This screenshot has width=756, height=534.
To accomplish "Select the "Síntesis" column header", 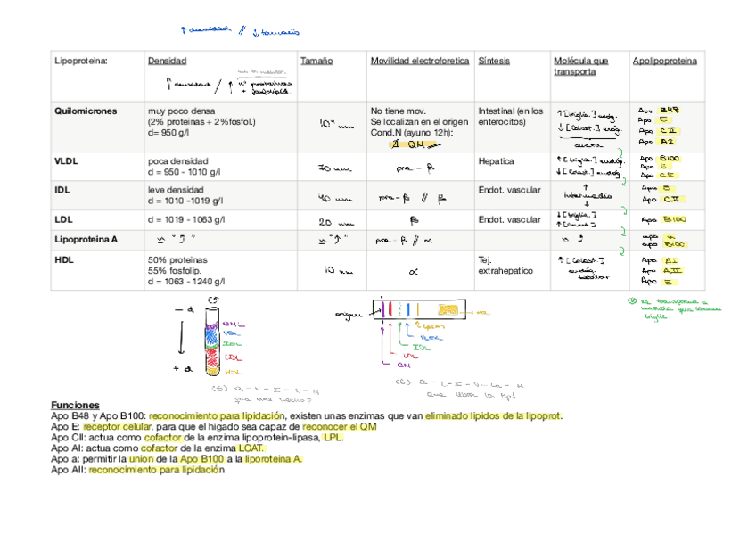I will (x=495, y=60).
